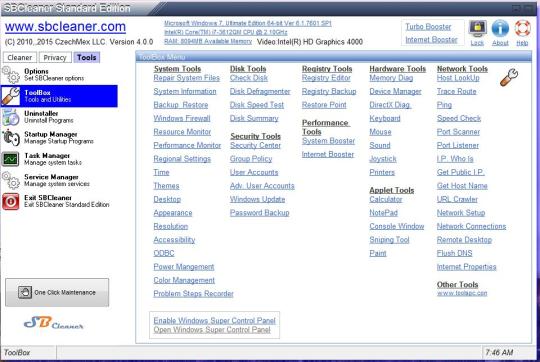Open Group Policy link

(x=251, y=159)
